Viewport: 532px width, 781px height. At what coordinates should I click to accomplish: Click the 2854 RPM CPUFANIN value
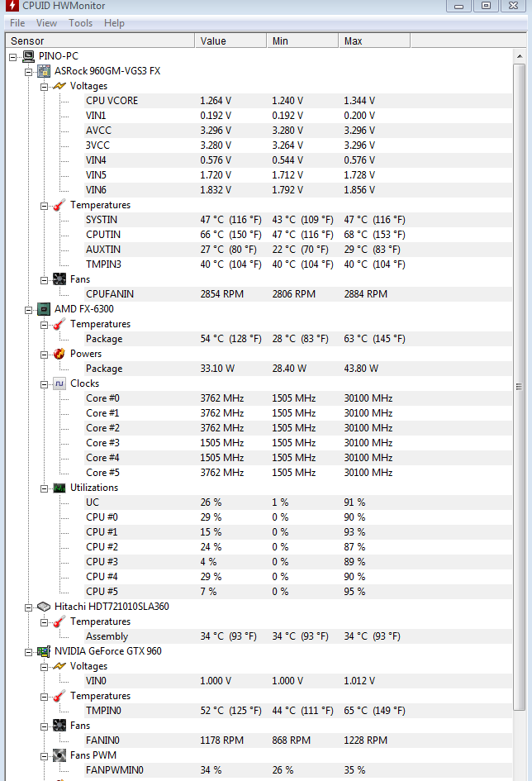click(x=222, y=294)
